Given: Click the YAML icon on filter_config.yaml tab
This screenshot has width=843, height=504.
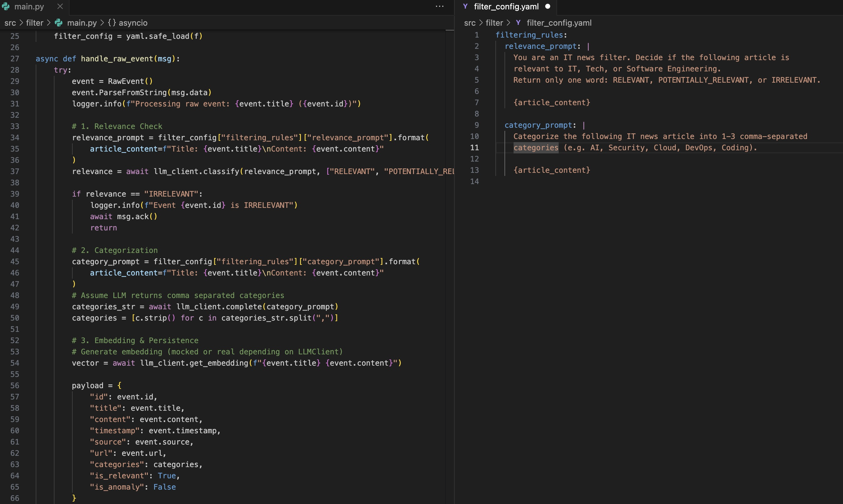Looking at the screenshot, I should tap(465, 7).
